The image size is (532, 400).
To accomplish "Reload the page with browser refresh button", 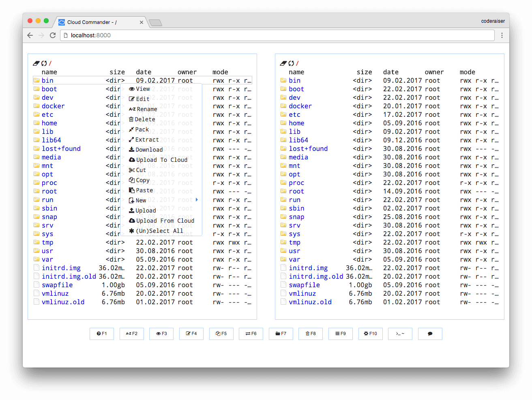I will [x=53, y=35].
